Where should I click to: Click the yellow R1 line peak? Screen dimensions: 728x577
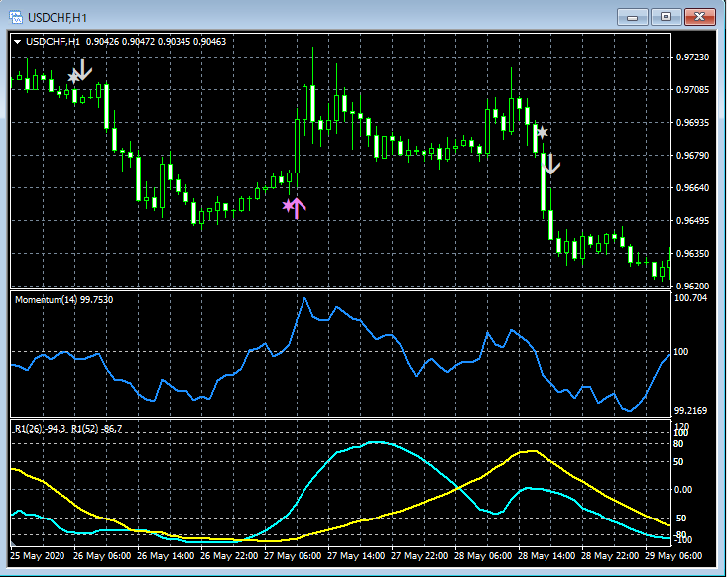click(534, 451)
